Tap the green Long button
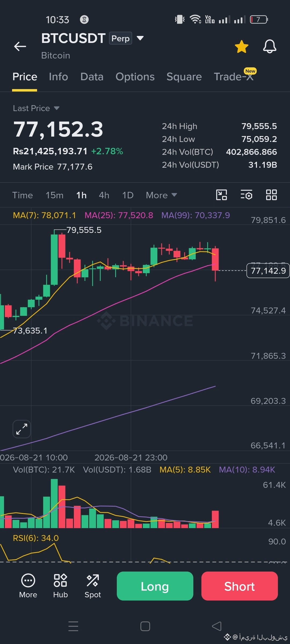The height and width of the screenshot is (644, 290). pos(155,586)
